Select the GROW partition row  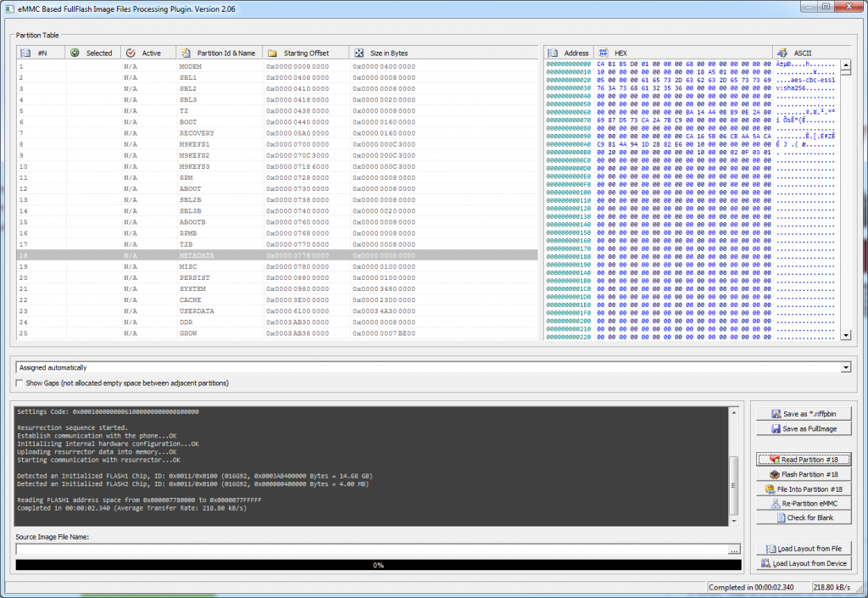pyautogui.click(x=277, y=333)
